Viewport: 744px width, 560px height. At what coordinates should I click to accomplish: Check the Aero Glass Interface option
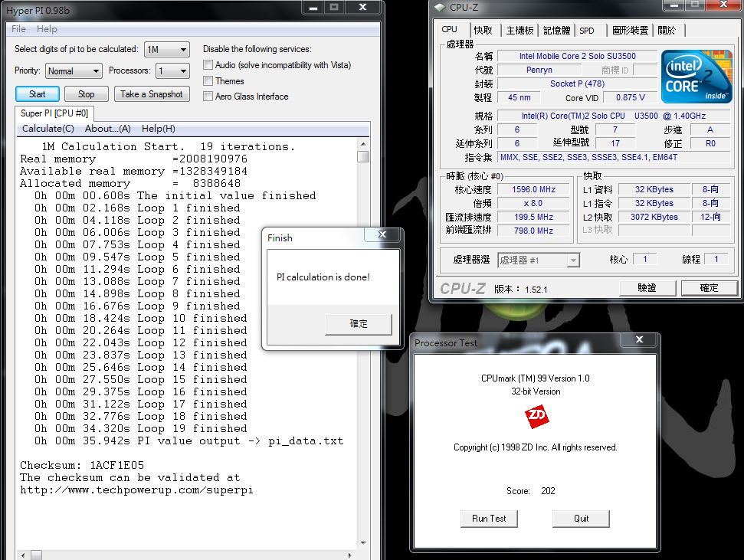pos(208,97)
